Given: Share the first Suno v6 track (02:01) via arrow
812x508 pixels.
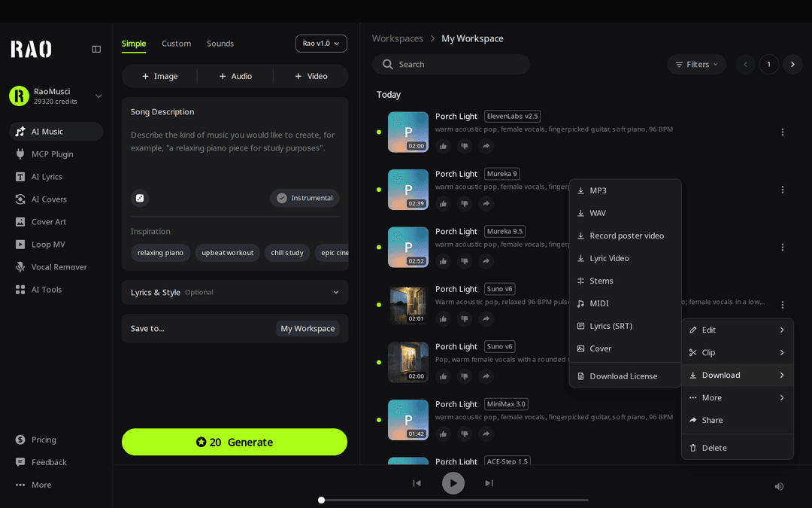Looking at the screenshot, I should pos(486,319).
